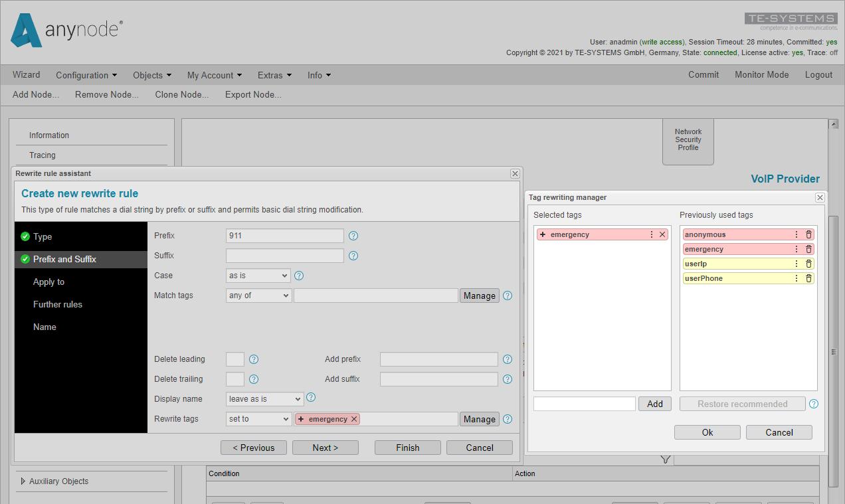845x504 pixels.
Task: Open the Configuration menu
Action: (86, 75)
